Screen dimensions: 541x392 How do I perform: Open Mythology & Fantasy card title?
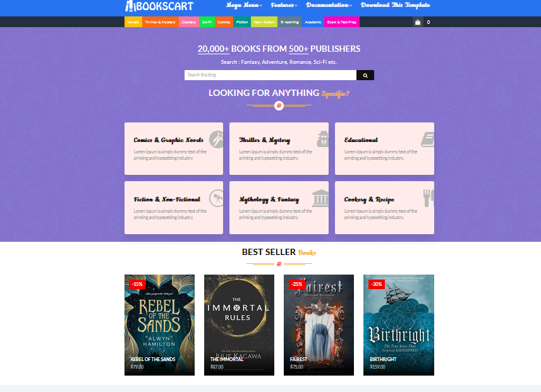pyautogui.click(x=269, y=199)
